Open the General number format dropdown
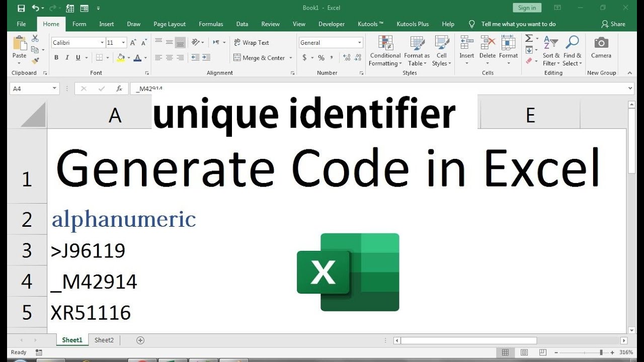 (360, 43)
